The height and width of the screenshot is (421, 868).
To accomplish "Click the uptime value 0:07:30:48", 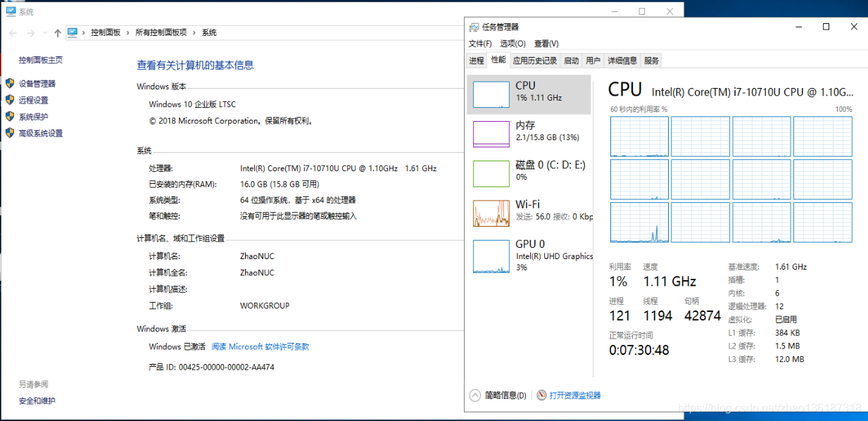I will 639,350.
